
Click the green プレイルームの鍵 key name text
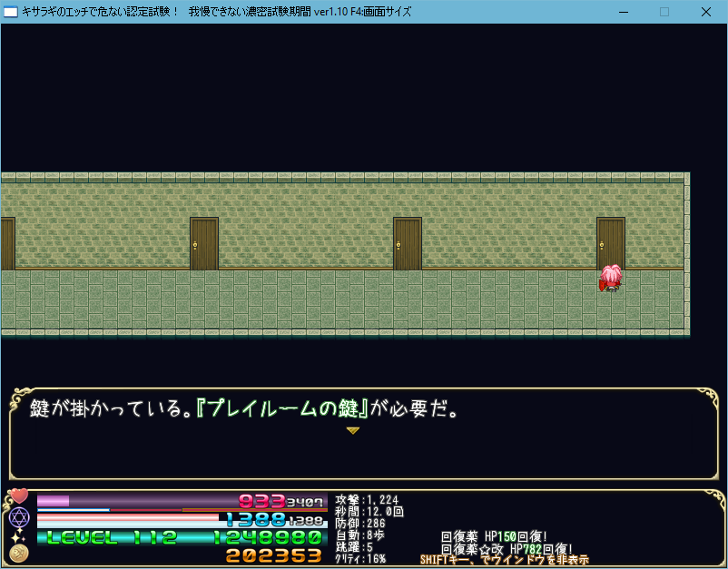289,409
